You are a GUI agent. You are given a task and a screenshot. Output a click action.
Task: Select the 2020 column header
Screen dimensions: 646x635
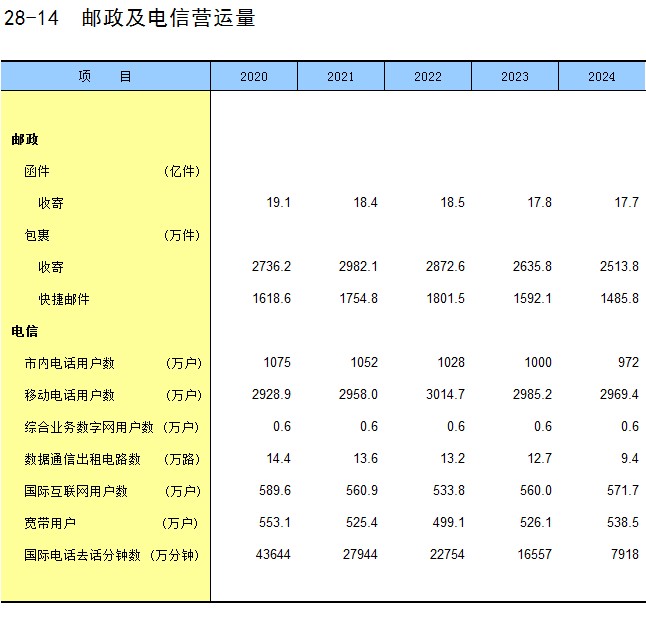(x=254, y=77)
